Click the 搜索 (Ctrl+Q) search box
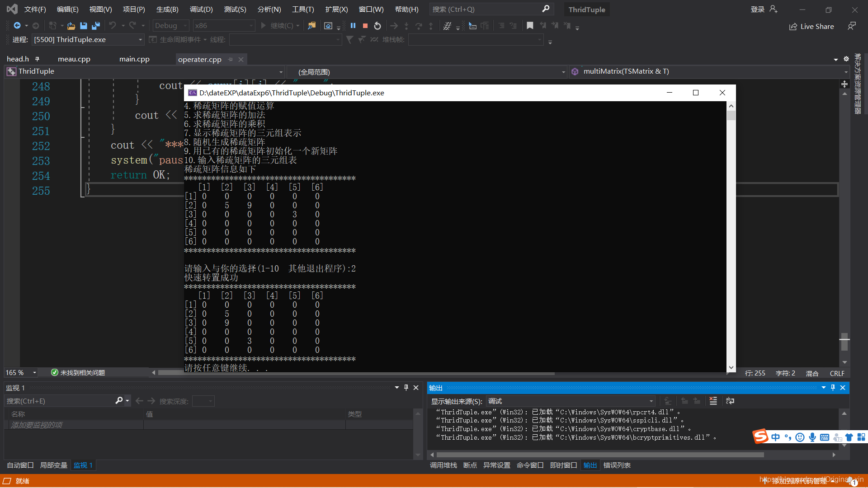Image resolution: width=868 pixels, height=488 pixels. 491,9
